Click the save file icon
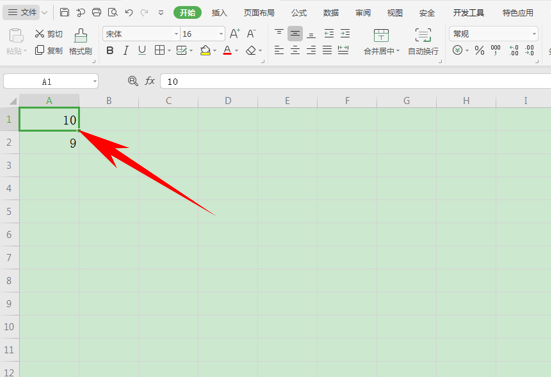Screen dimensions: 551x377 click(x=64, y=13)
